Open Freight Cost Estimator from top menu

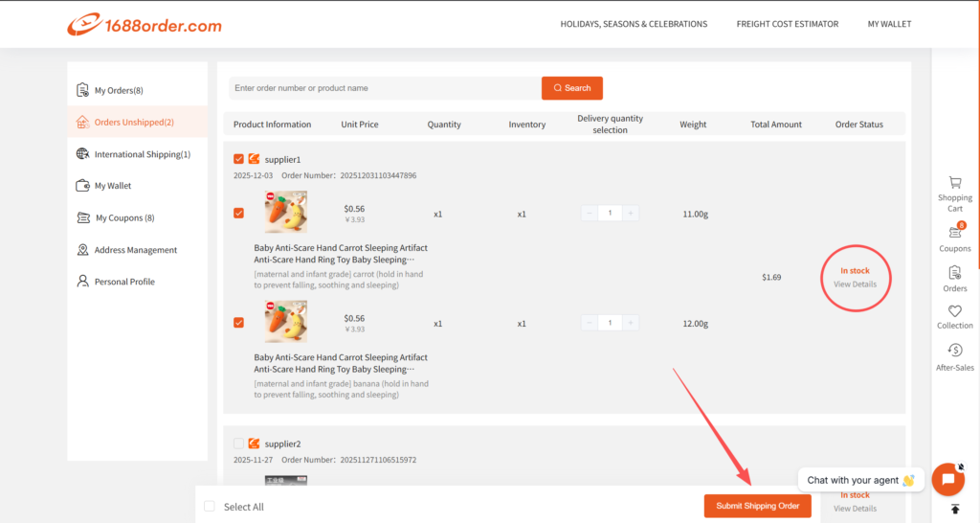tap(787, 24)
